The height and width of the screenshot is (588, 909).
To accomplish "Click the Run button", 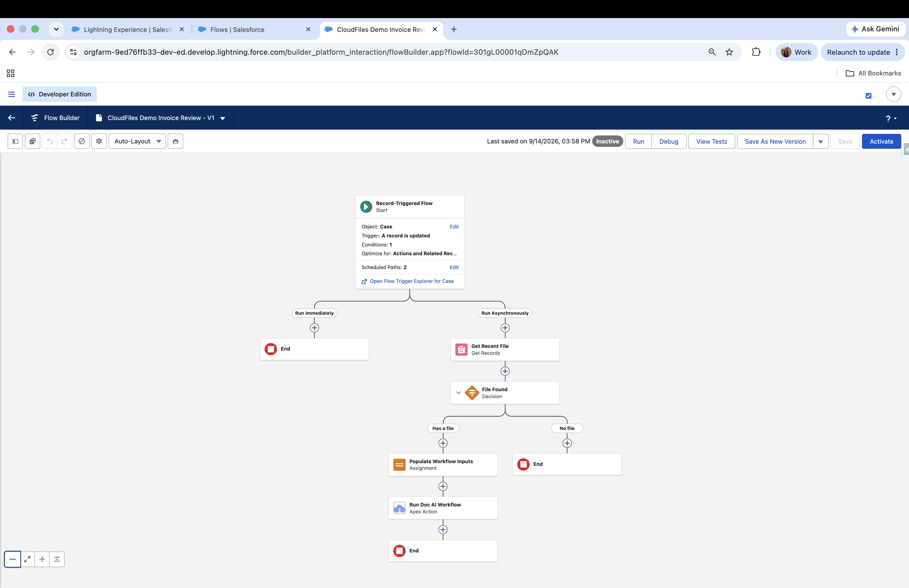I will tap(639, 142).
